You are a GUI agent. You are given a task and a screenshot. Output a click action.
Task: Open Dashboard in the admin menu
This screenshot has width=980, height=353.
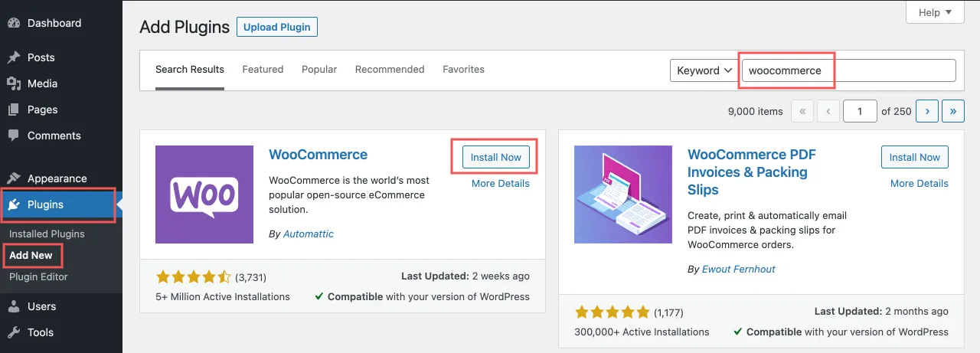pyautogui.click(x=61, y=23)
